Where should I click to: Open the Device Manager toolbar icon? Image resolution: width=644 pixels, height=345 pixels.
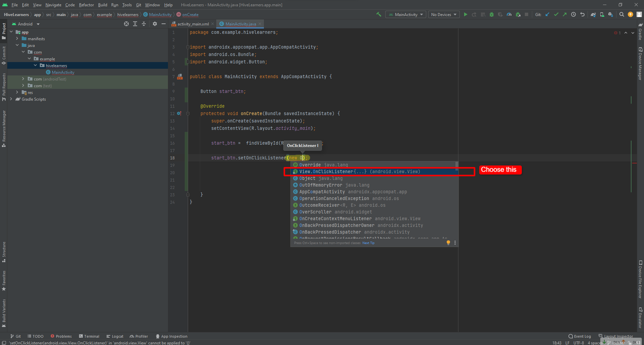(x=603, y=15)
